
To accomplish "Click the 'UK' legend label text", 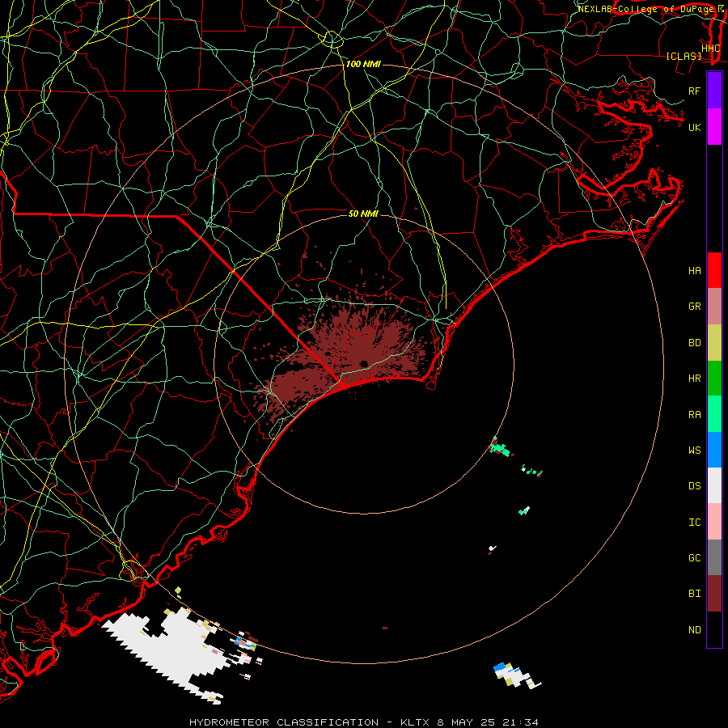I will [x=695, y=127].
